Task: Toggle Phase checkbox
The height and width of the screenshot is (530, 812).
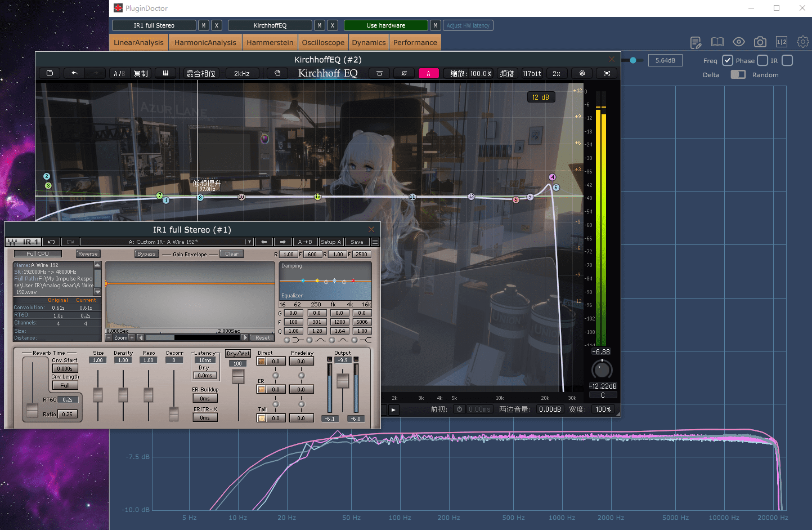Action: coord(762,60)
